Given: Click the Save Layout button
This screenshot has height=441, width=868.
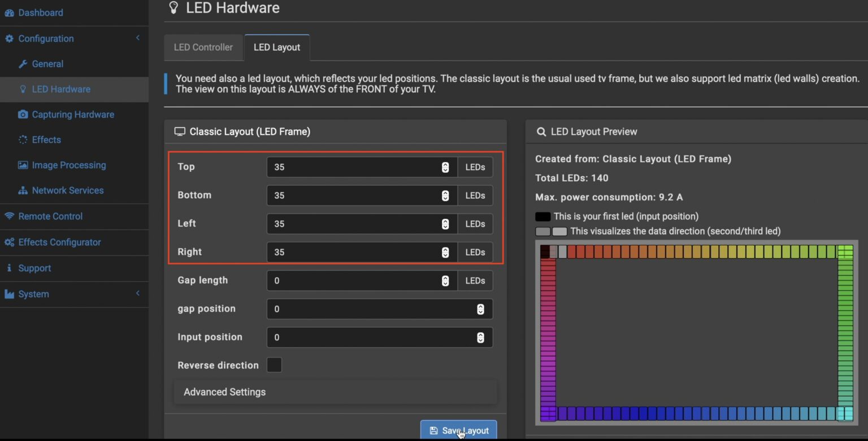Looking at the screenshot, I should coord(458,430).
